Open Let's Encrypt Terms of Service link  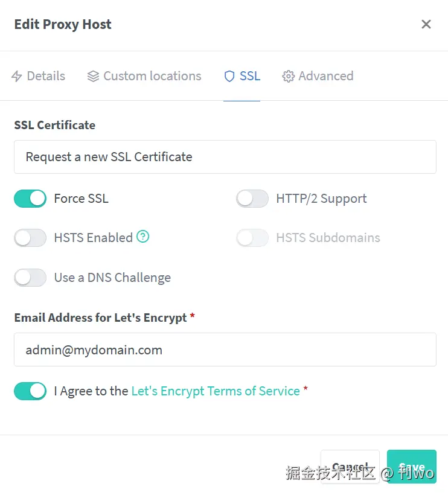pos(216,391)
